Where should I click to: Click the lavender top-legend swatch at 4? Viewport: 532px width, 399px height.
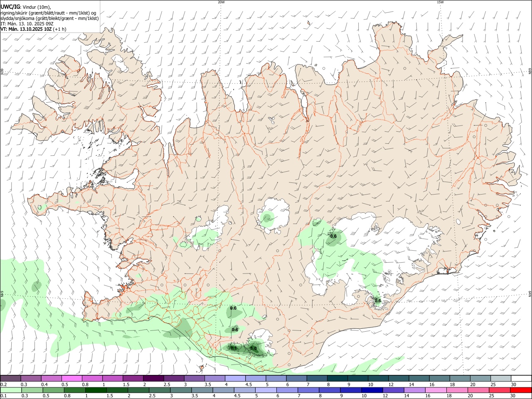[235, 379]
